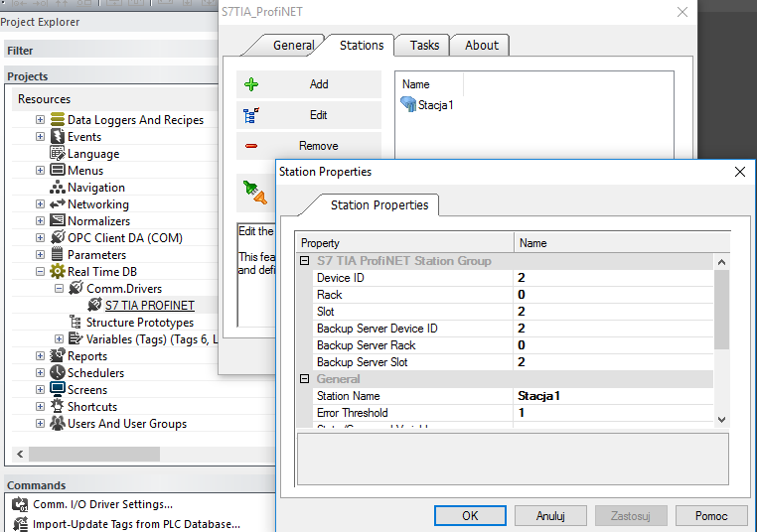Click the Navigation hierarchy icon
Image resolution: width=757 pixels, height=532 pixels.
point(58,187)
